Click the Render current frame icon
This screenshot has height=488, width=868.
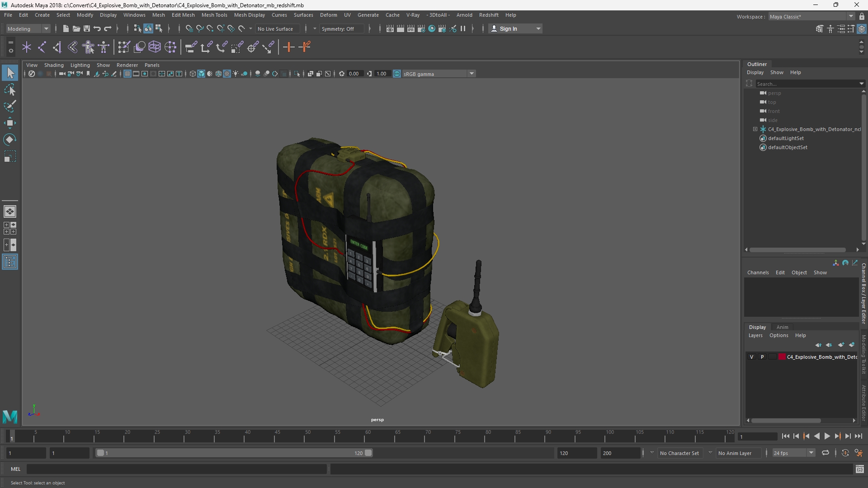tap(401, 28)
